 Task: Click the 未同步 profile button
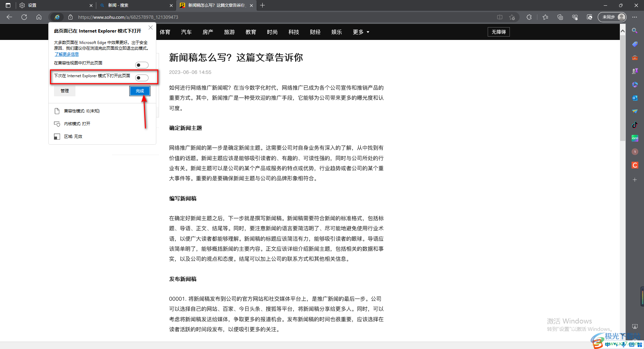pyautogui.click(x=612, y=17)
